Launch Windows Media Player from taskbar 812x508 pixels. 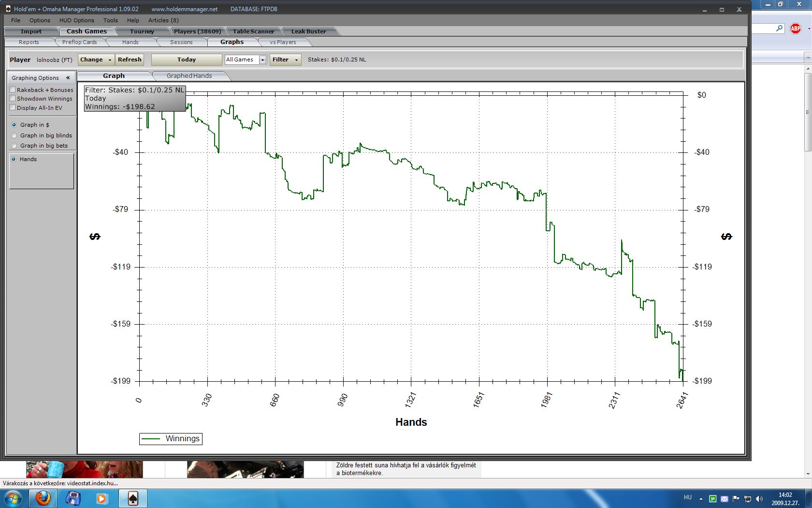pos(101,498)
